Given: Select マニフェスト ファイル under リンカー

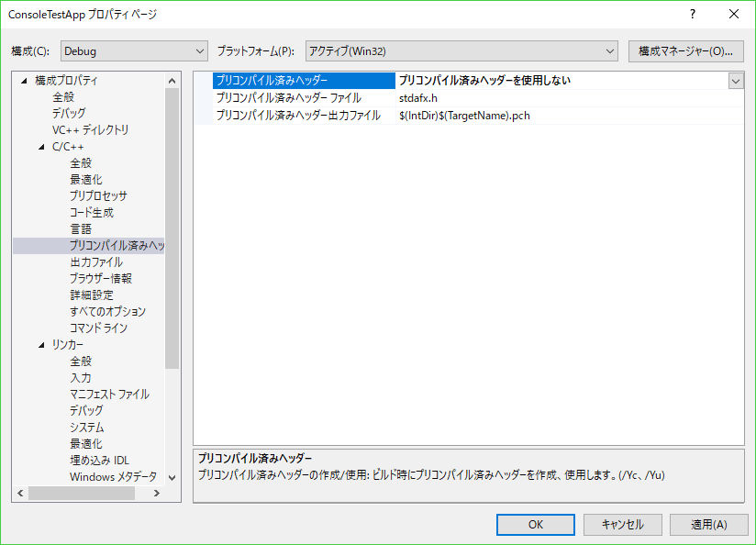Looking at the screenshot, I should point(109,395).
